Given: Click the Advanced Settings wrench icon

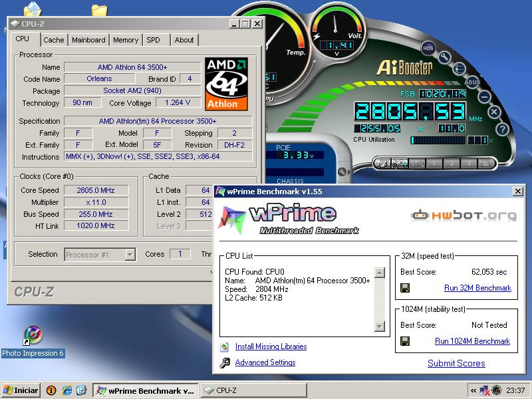Looking at the screenshot, I should (225, 362).
